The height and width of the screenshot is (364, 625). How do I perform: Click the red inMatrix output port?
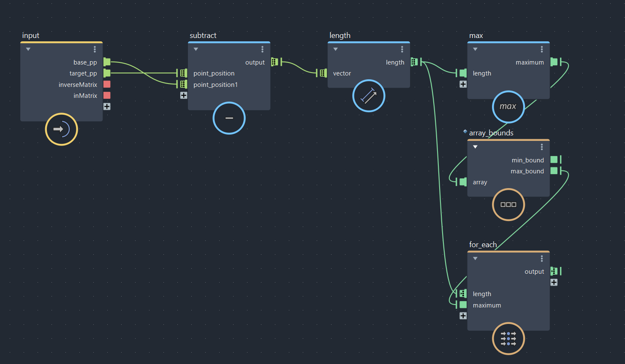pyautogui.click(x=107, y=95)
